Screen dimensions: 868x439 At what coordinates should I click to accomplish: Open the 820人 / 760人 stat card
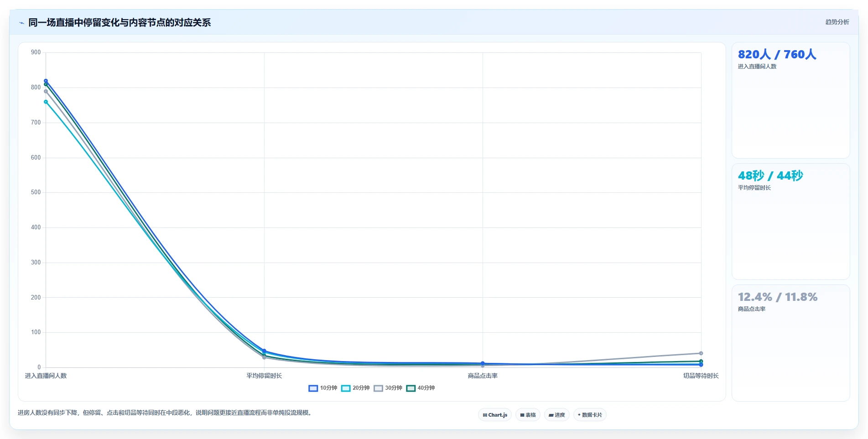point(790,100)
